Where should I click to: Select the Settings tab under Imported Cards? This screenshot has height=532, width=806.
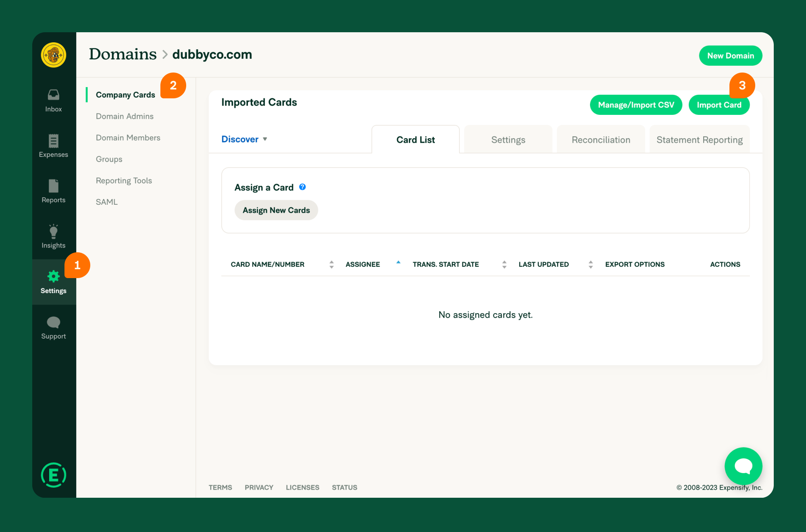point(507,139)
